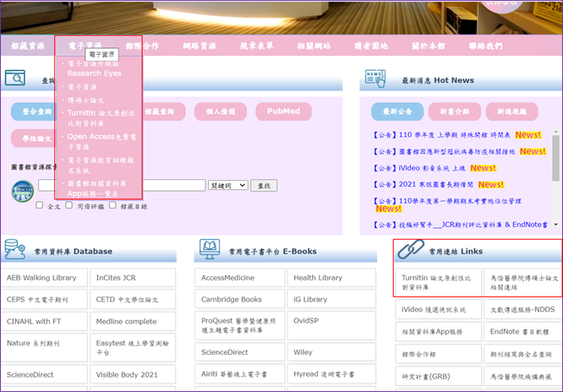Click the Database section icon
This screenshot has width=563, height=392.
click(14, 249)
